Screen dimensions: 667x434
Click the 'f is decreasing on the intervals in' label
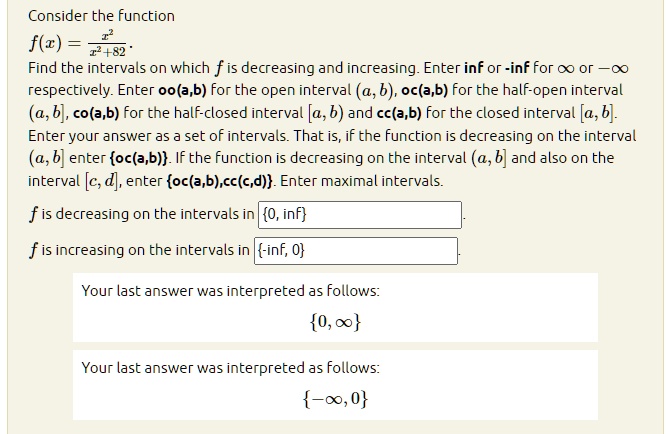[141, 214]
